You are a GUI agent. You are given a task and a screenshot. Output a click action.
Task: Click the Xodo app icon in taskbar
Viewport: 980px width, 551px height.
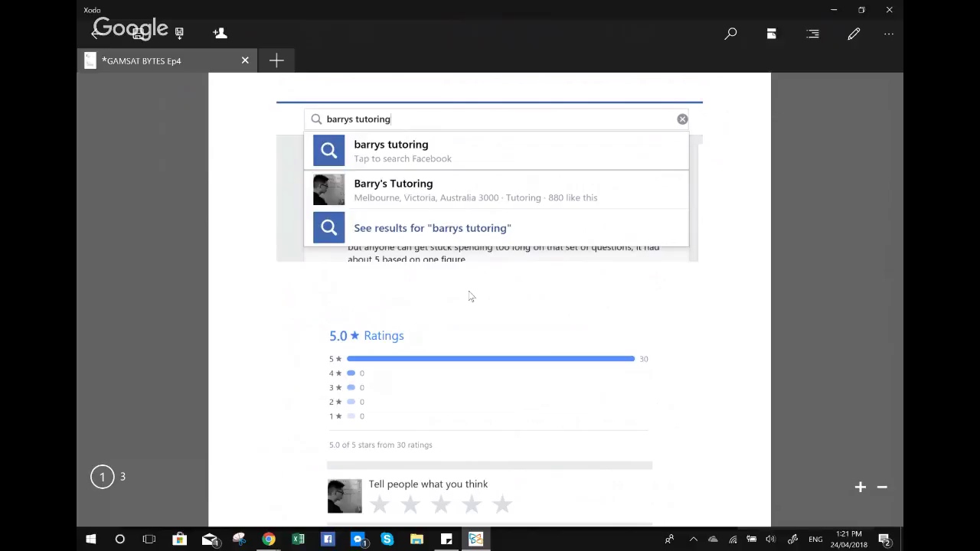pos(476,540)
